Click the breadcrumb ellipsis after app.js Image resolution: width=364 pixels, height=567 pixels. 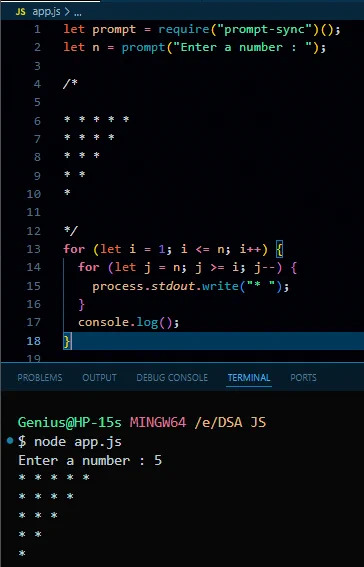[x=78, y=13]
